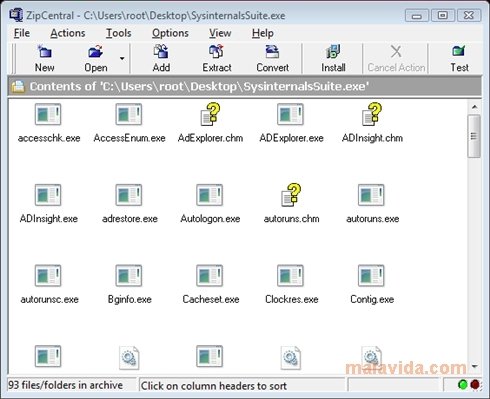Viewport: 490px width, 399px height.
Task: Click 'Click on column headers to sort' status text
Action: [x=214, y=386]
